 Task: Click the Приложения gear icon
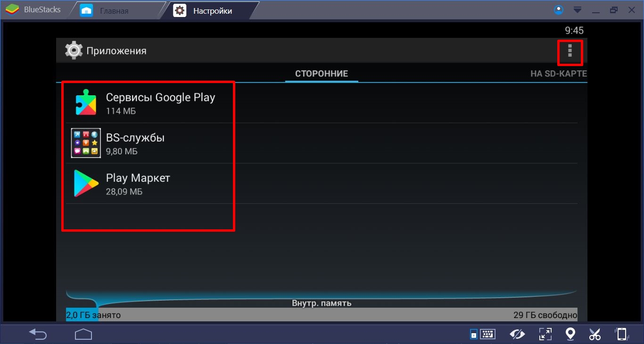click(x=74, y=50)
